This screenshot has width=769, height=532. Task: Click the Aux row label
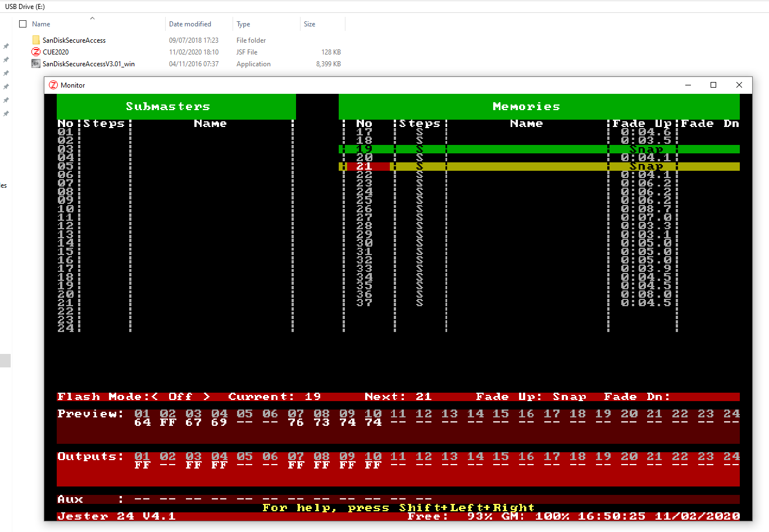click(x=70, y=499)
